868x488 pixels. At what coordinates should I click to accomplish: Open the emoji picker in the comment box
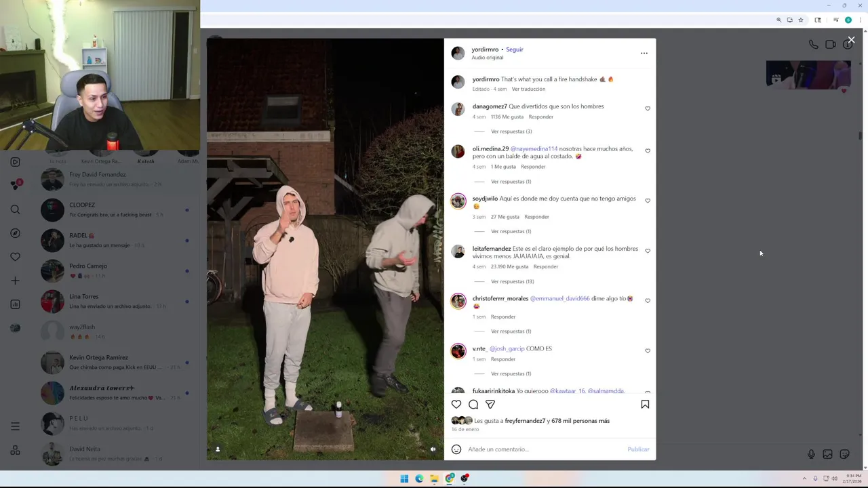pos(456,449)
